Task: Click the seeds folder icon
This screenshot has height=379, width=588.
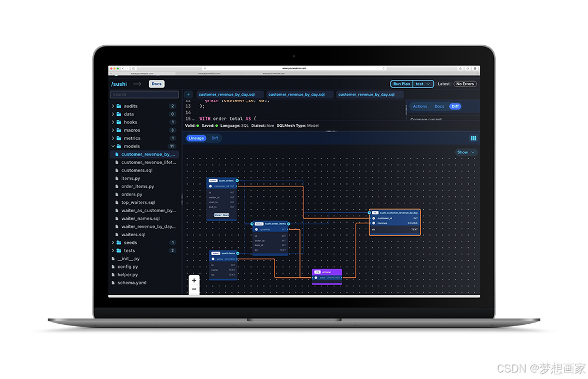Action: (119, 243)
